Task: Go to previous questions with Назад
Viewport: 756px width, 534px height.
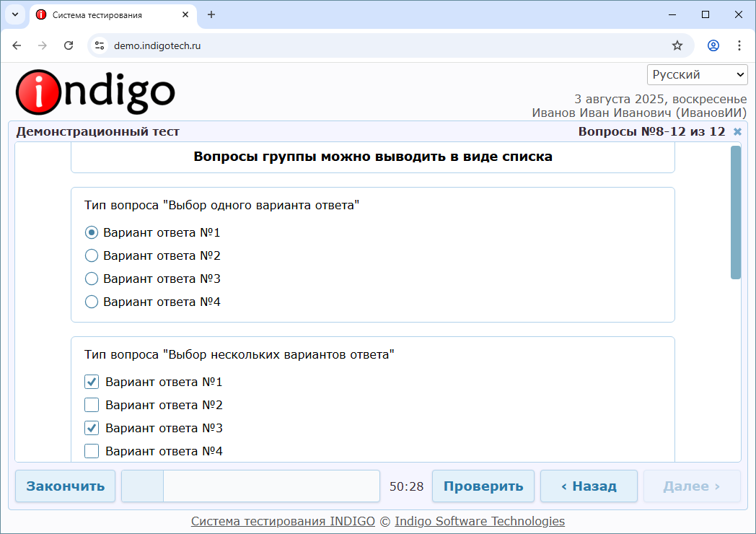Action: tap(589, 486)
